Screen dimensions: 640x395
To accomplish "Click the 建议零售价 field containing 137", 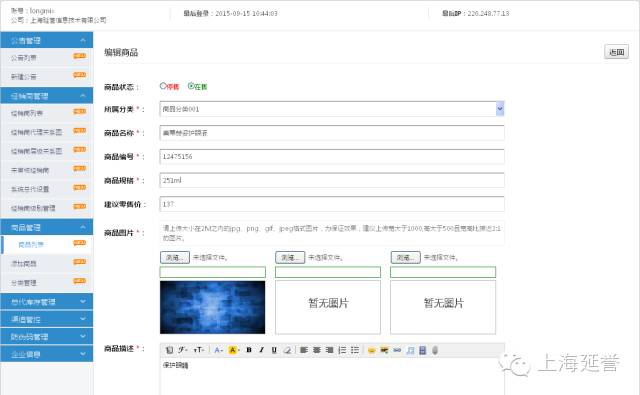I will pyautogui.click(x=332, y=204).
